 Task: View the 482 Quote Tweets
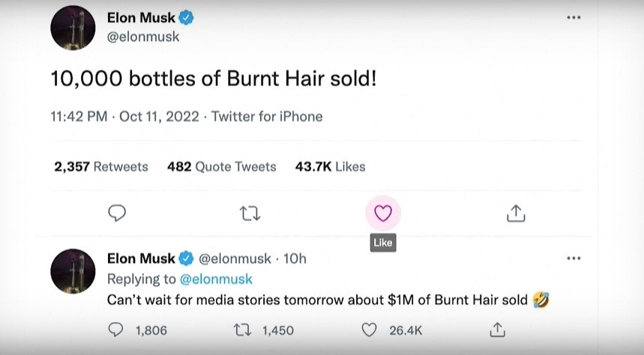(221, 166)
